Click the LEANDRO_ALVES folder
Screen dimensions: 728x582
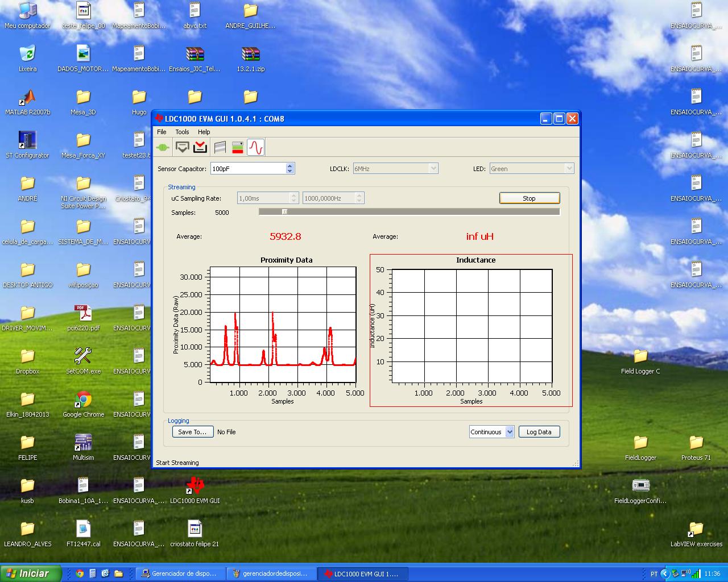(x=27, y=535)
